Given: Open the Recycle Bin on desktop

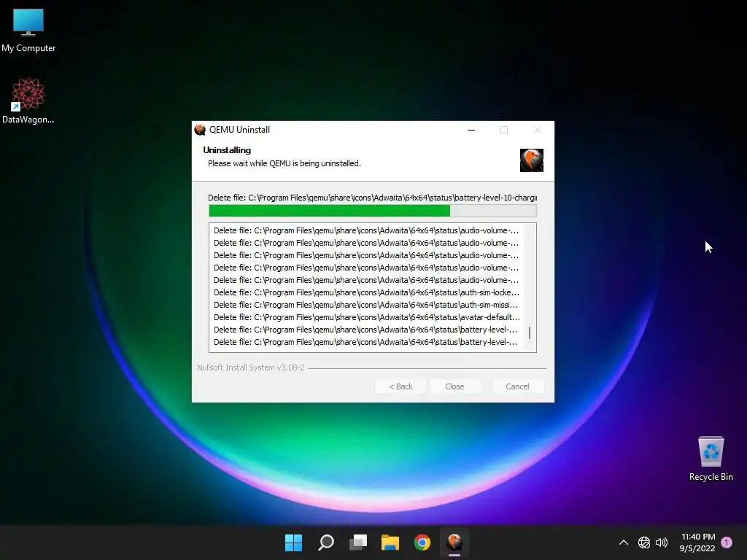Looking at the screenshot, I should tap(711, 459).
